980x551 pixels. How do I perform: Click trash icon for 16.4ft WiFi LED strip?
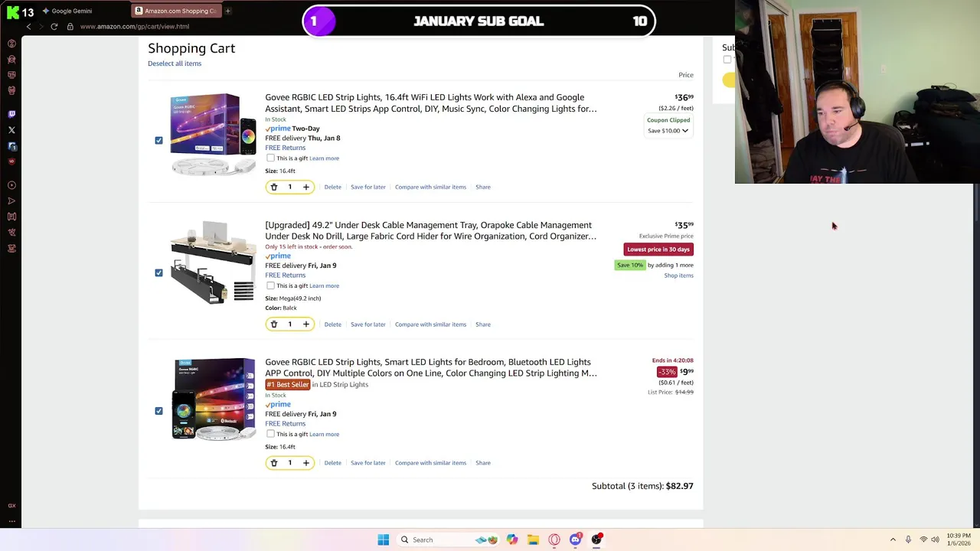click(274, 187)
